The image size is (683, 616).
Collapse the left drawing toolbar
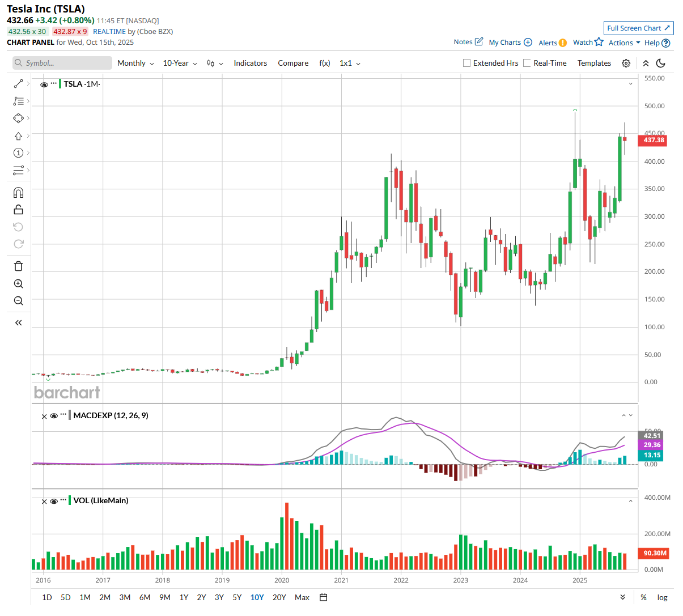coord(18,322)
